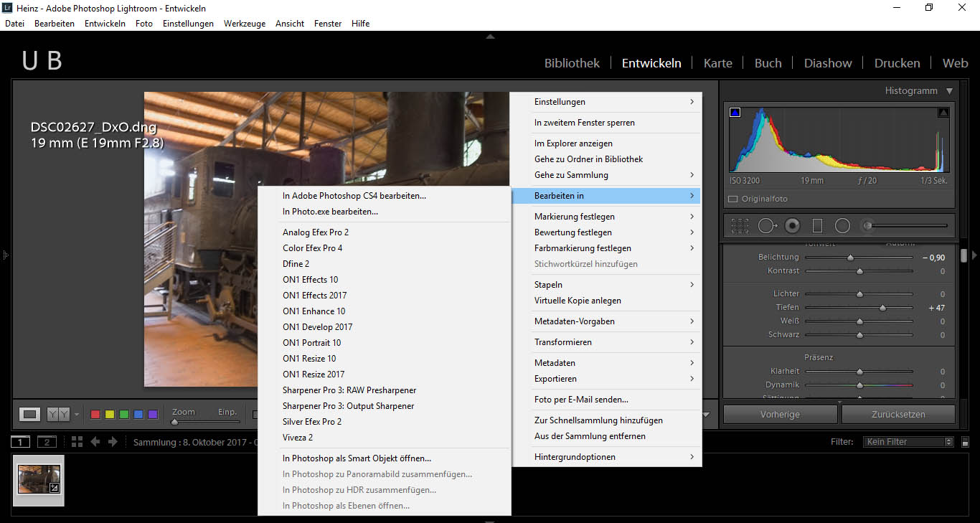Expand the Einstellungen context submenu

click(x=606, y=102)
